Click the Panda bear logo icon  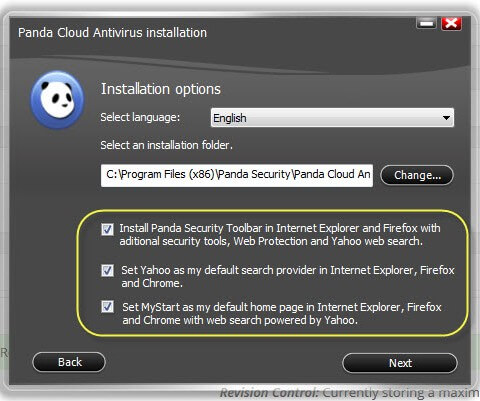[57, 100]
